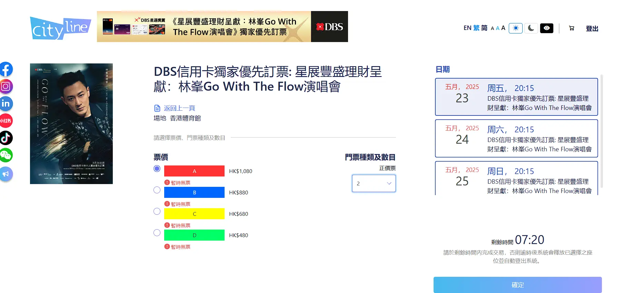Viewport: 644px width, 293px height.
Task: Open the shopping cart
Action: [x=572, y=28]
